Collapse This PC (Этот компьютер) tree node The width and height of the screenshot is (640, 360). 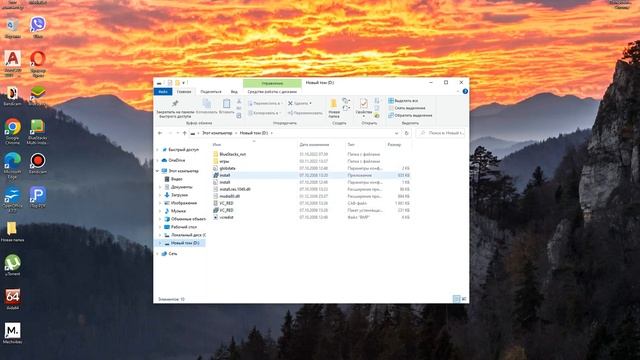click(158, 171)
